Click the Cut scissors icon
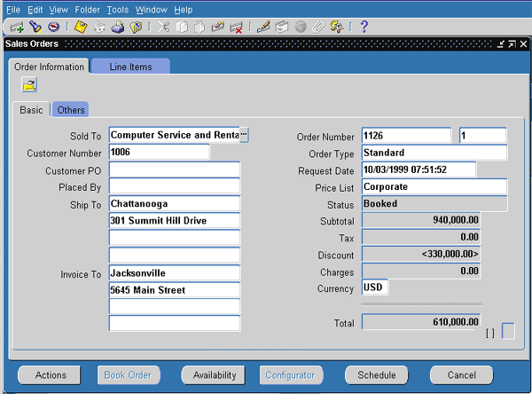This screenshot has width=532, height=394. (x=162, y=27)
